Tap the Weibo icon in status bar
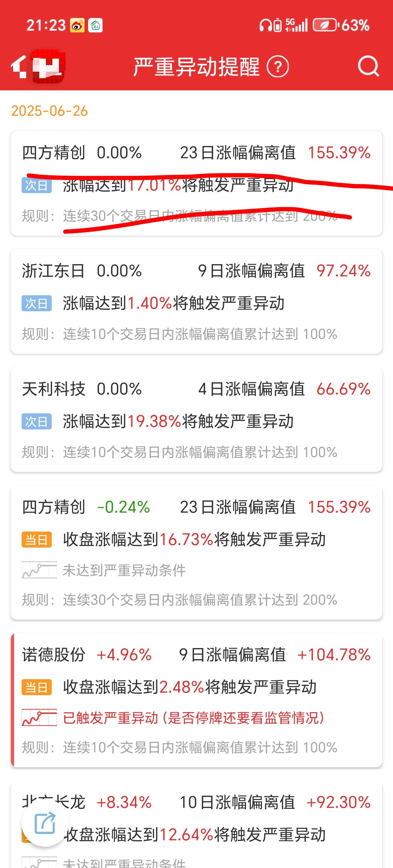This screenshot has width=393, height=868. [x=78, y=26]
